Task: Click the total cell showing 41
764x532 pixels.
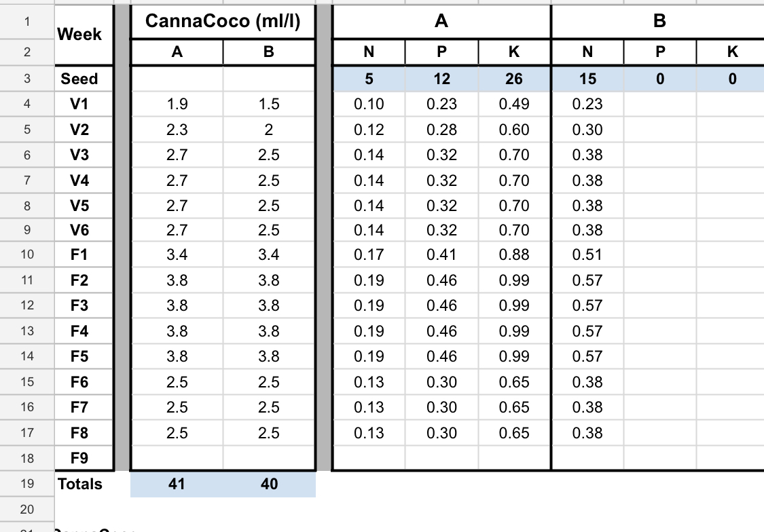Action: [177, 484]
